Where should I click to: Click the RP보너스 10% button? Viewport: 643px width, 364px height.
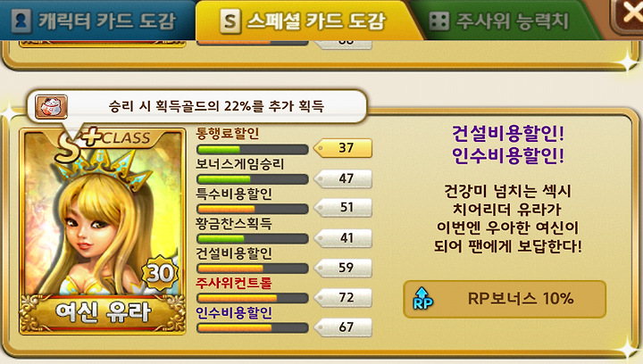[505, 299]
